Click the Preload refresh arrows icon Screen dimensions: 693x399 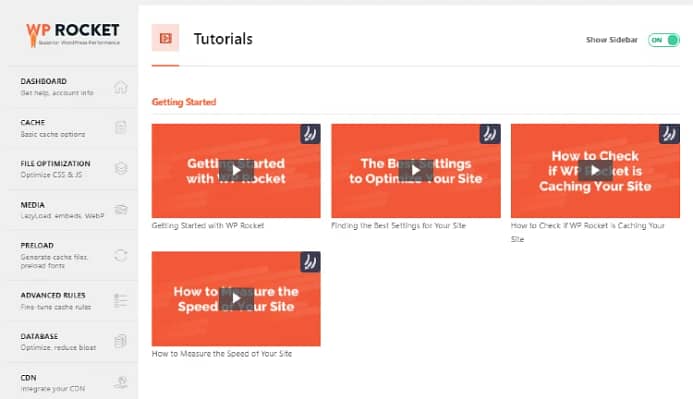[x=121, y=255]
